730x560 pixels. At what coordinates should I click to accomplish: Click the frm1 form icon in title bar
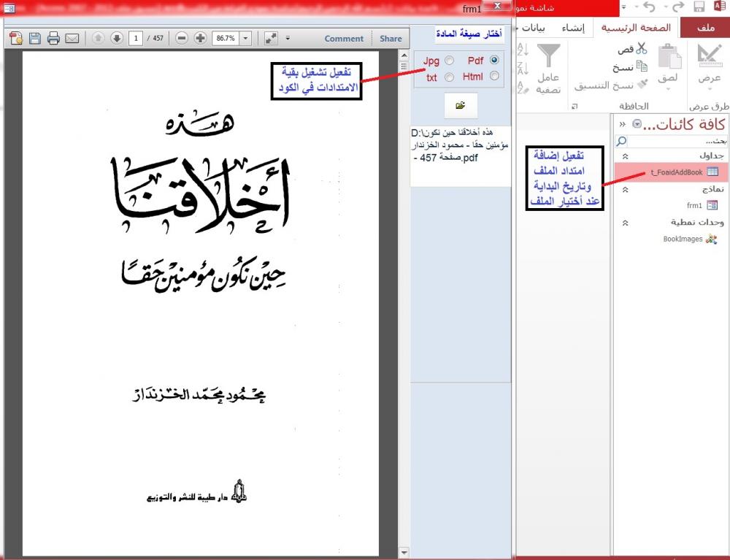9,8
